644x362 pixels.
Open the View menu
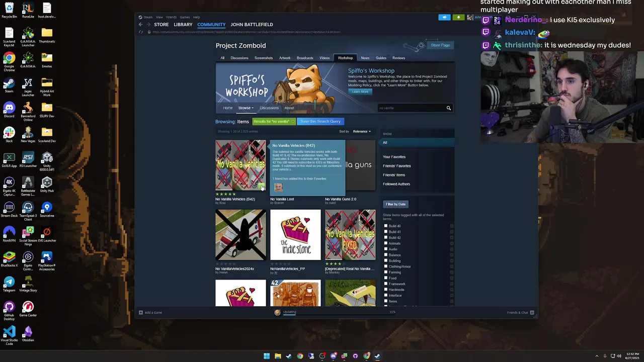[159, 17]
